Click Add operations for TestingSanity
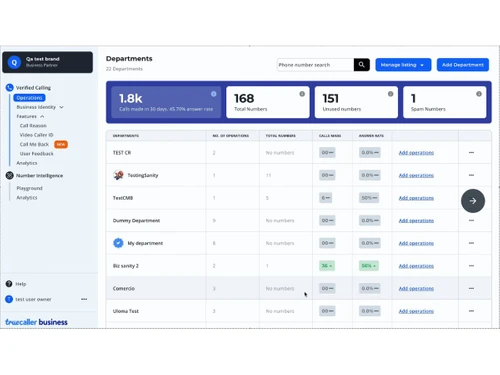Image resolution: width=500 pixels, height=375 pixels. pyautogui.click(x=416, y=175)
